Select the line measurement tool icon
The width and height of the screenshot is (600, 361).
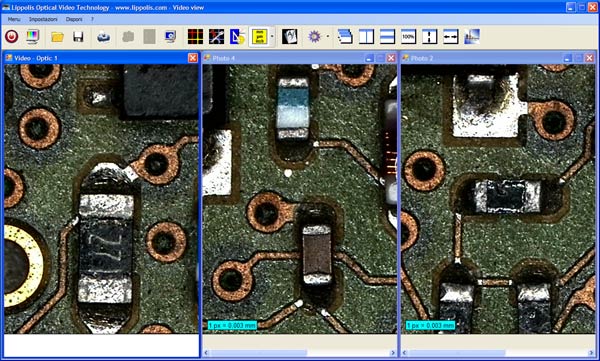tap(216, 37)
